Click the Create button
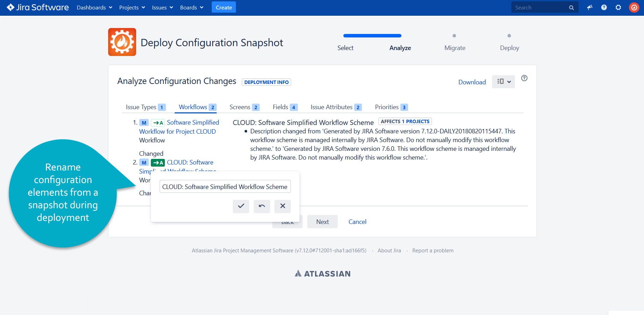Image resolution: width=644 pixels, height=315 pixels. click(224, 7)
